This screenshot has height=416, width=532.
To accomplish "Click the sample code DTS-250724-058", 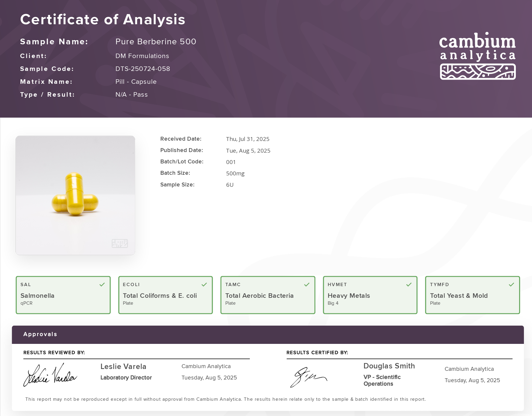I will [143, 69].
